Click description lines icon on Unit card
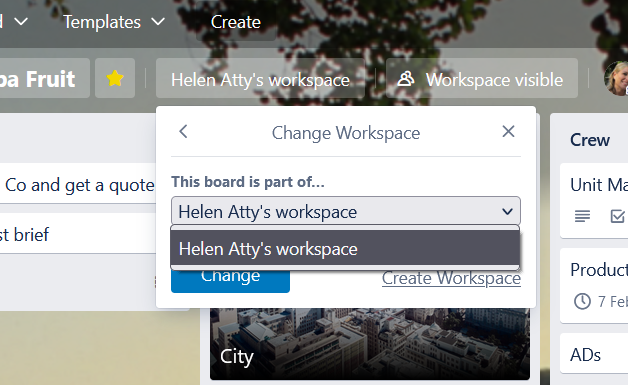The height and width of the screenshot is (385, 628). (582, 216)
